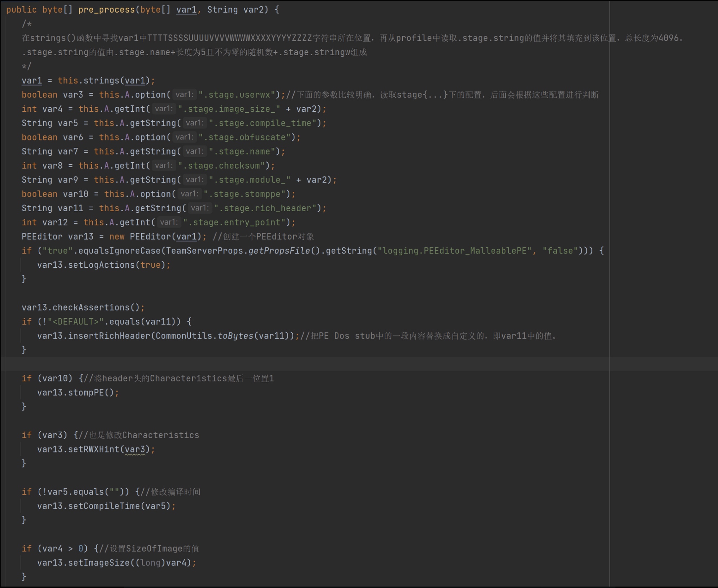Click the ".stage.entry_point" string
Screen dimensions: 718x588
[237, 222]
